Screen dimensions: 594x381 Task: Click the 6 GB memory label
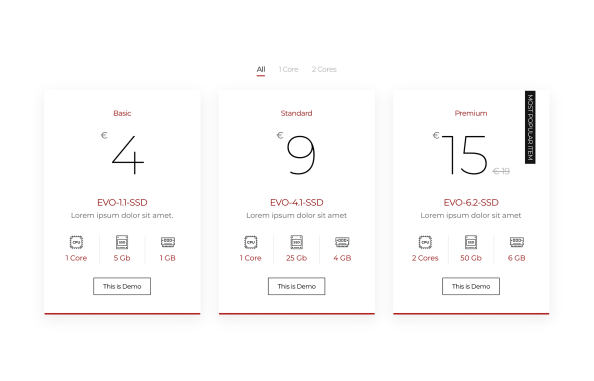pyautogui.click(x=517, y=258)
